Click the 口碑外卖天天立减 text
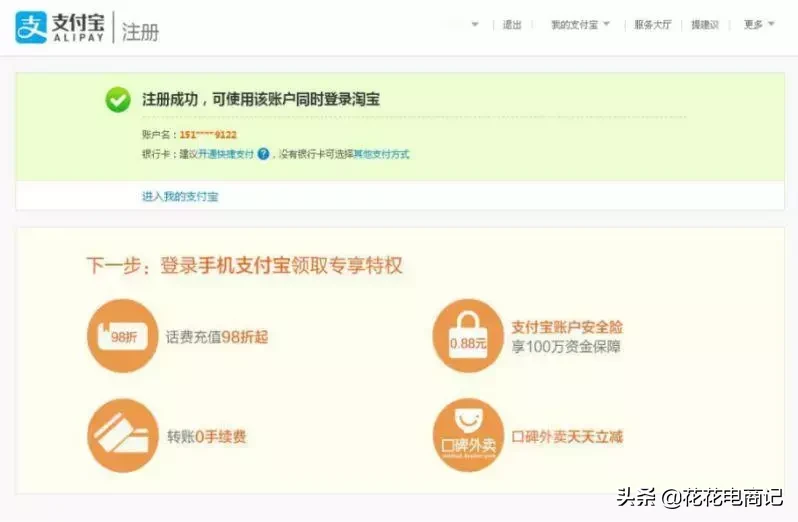Viewport: 798px width, 522px height. click(567, 437)
